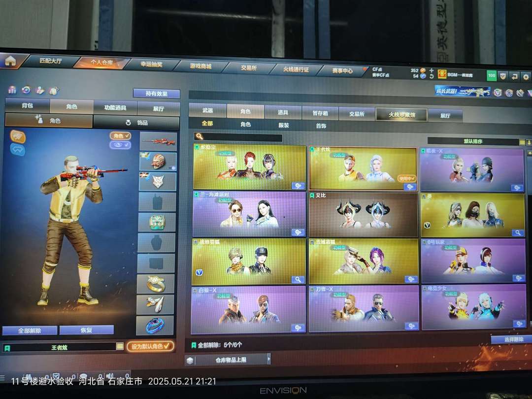
Task: Click the 持有效果 button
Action: tap(157, 93)
